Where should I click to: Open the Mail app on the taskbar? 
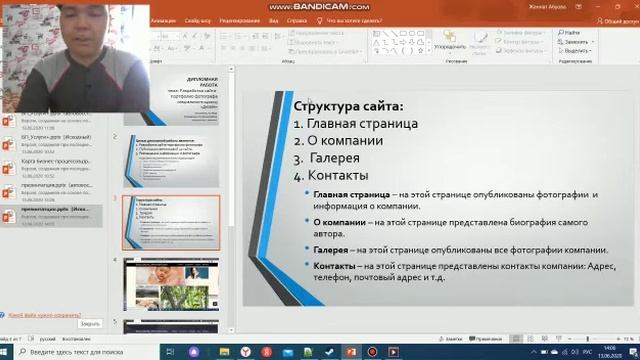[288, 352]
